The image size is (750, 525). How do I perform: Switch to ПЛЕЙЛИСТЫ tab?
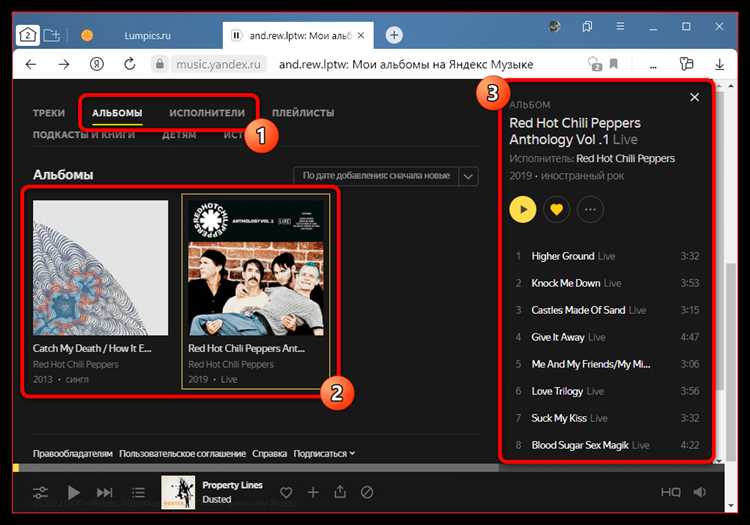[303, 113]
